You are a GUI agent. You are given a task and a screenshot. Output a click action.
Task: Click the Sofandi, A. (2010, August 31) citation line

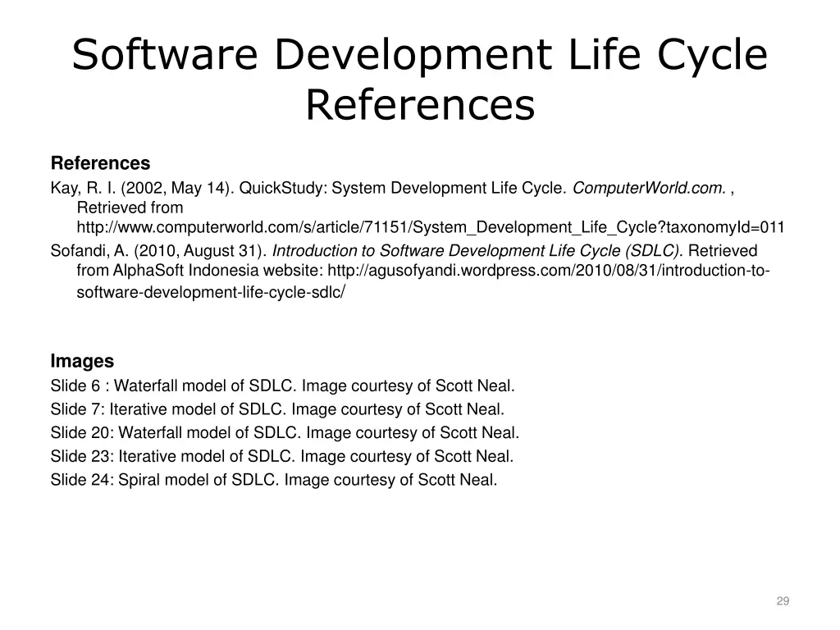point(404,251)
